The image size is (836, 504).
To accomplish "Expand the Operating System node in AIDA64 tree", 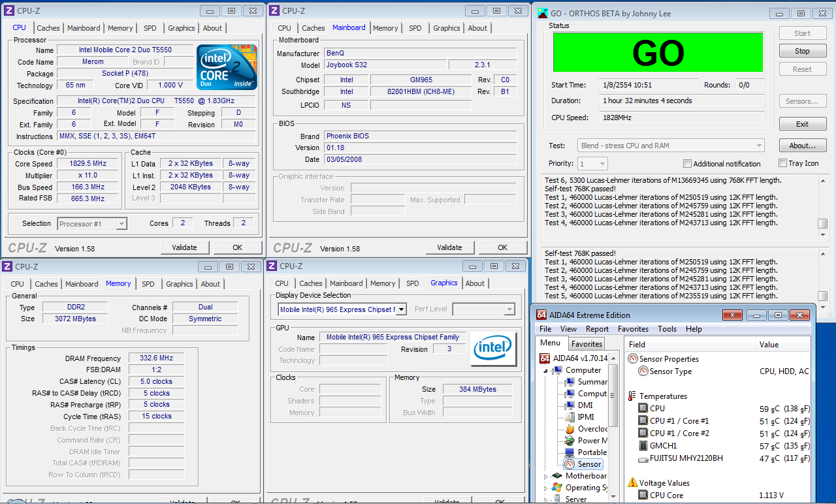I will [x=546, y=488].
